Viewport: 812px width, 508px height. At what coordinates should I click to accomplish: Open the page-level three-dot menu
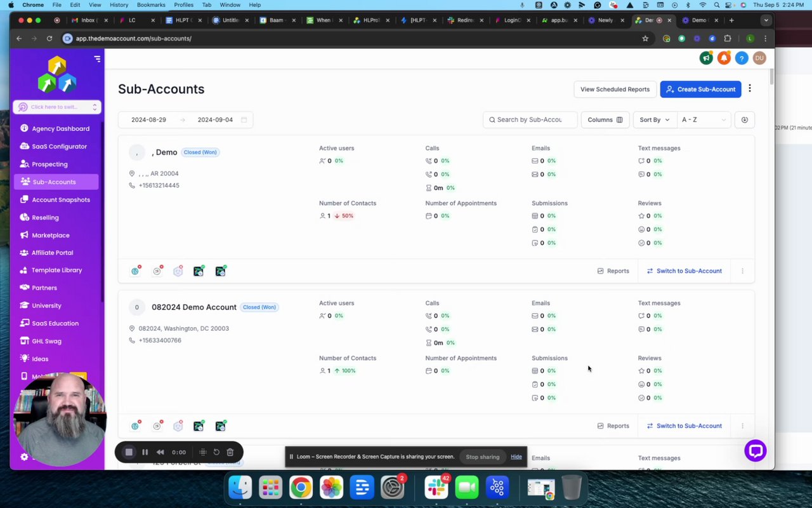[750, 89]
